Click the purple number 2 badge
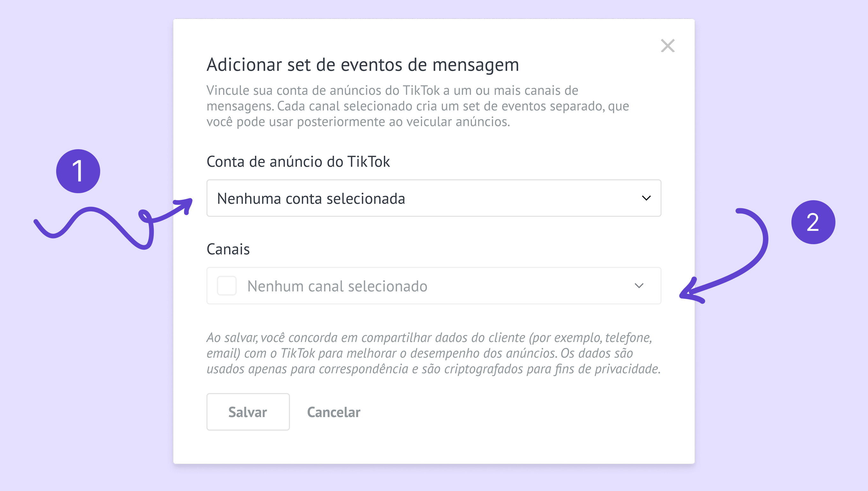868x491 pixels. point(813,222)
